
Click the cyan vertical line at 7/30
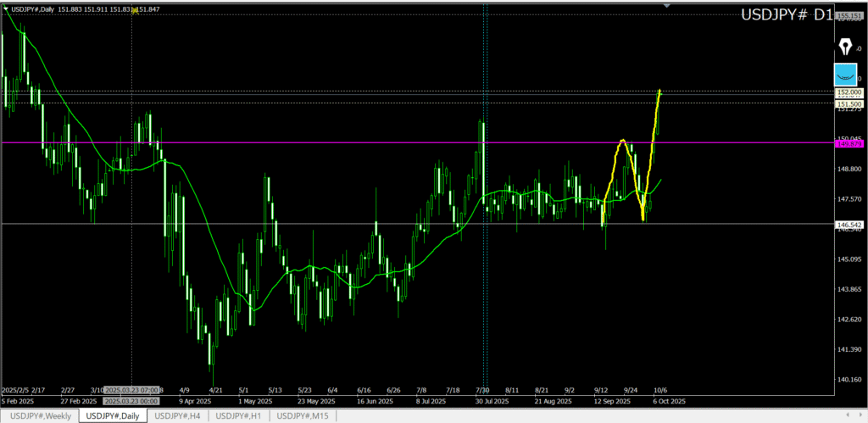coord(484,254)
